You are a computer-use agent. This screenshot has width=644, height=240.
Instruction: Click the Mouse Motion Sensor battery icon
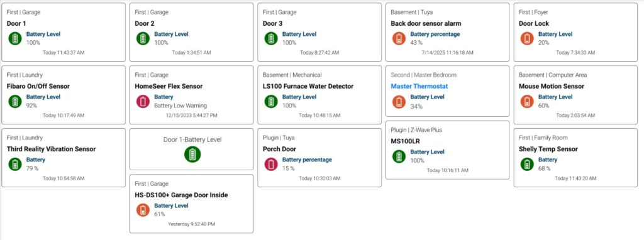(x=527, y=101)
